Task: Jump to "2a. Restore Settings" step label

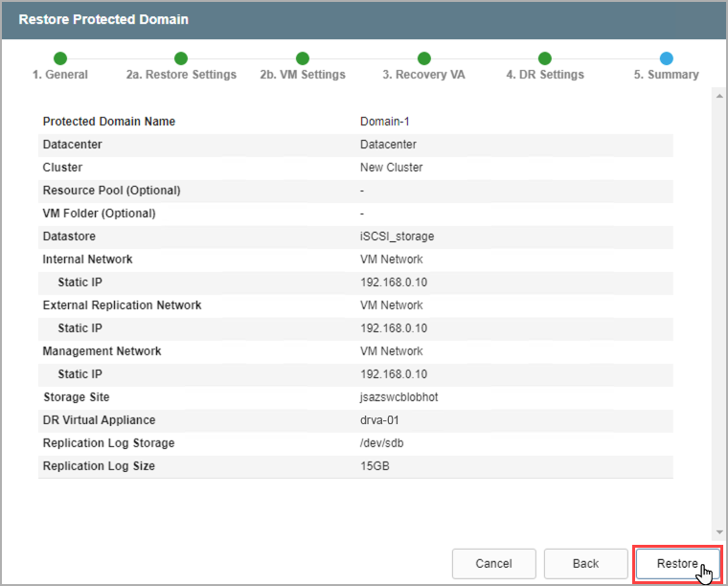Action: click(181, 75)
